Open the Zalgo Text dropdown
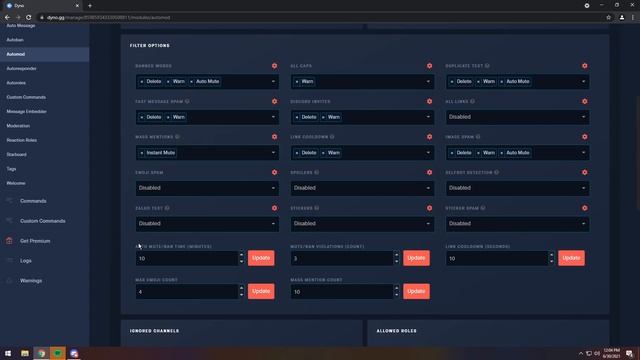 point(207,224)
